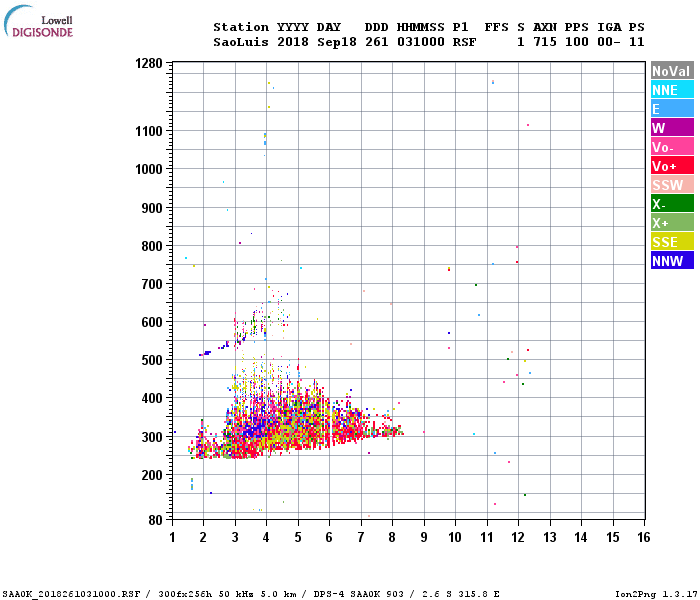This screenshot has height=600, width=700.
Task: Click the 1280 height axis label
Action: (x=149, y=63)
